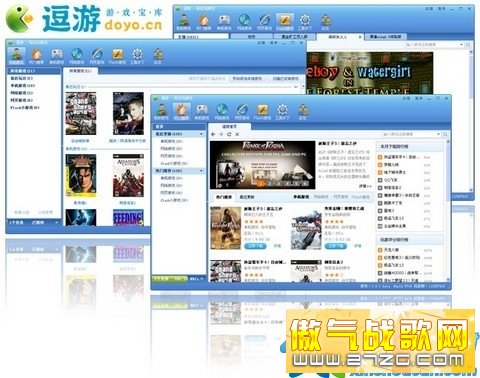
Task: Open the Assassin's Creed cover in left window
Action: pyautogui.click(x=128, y=176)
